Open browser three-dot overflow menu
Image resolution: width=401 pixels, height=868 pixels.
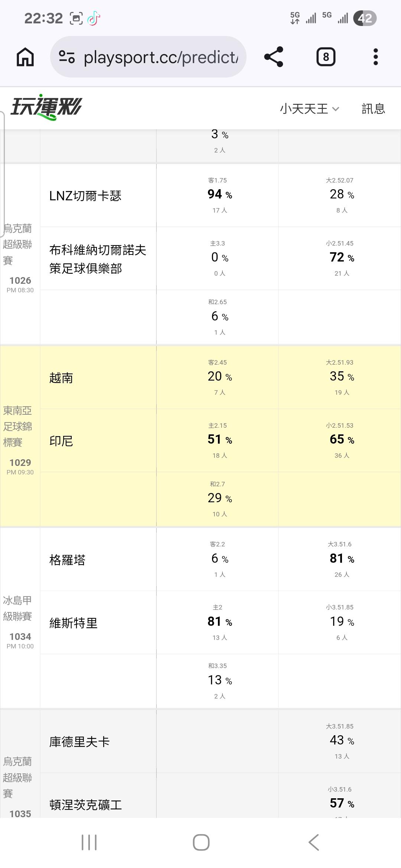point(375,57)
